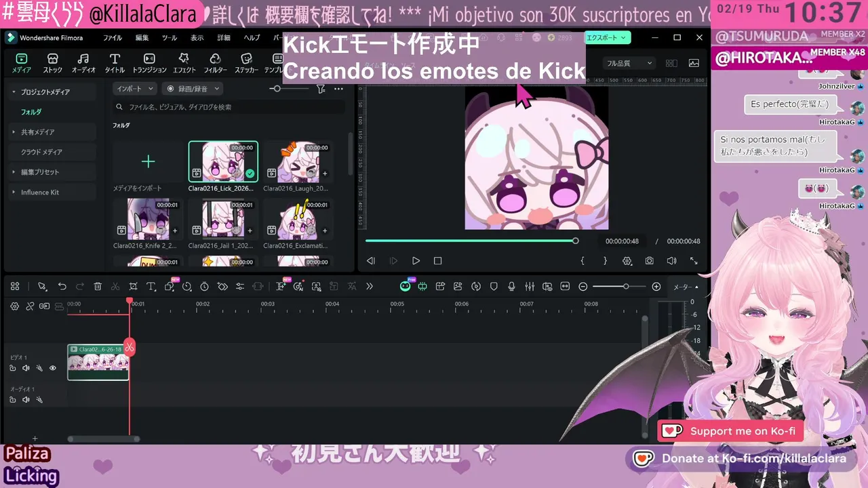Open the audio mixer icon in timeline toolbar
This screenshot has width=868, height=488.
pos(530,287)
